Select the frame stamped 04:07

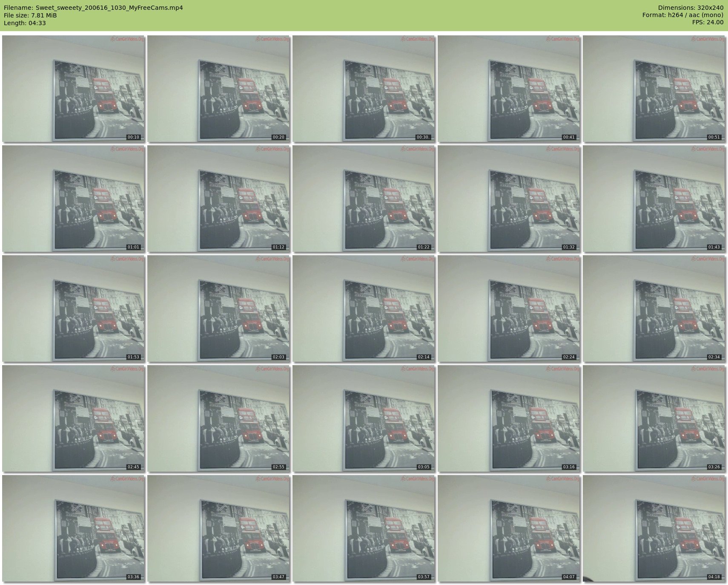coord(509,528)
